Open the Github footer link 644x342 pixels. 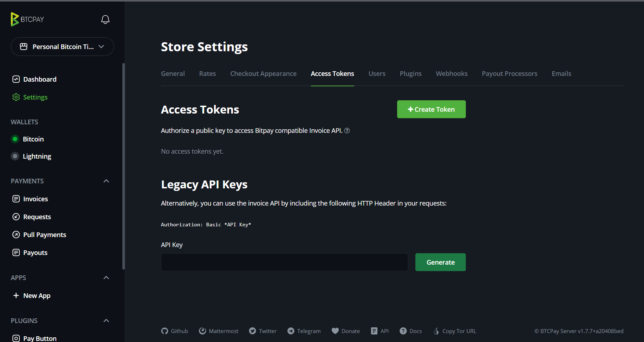click(x=175, y=331)
